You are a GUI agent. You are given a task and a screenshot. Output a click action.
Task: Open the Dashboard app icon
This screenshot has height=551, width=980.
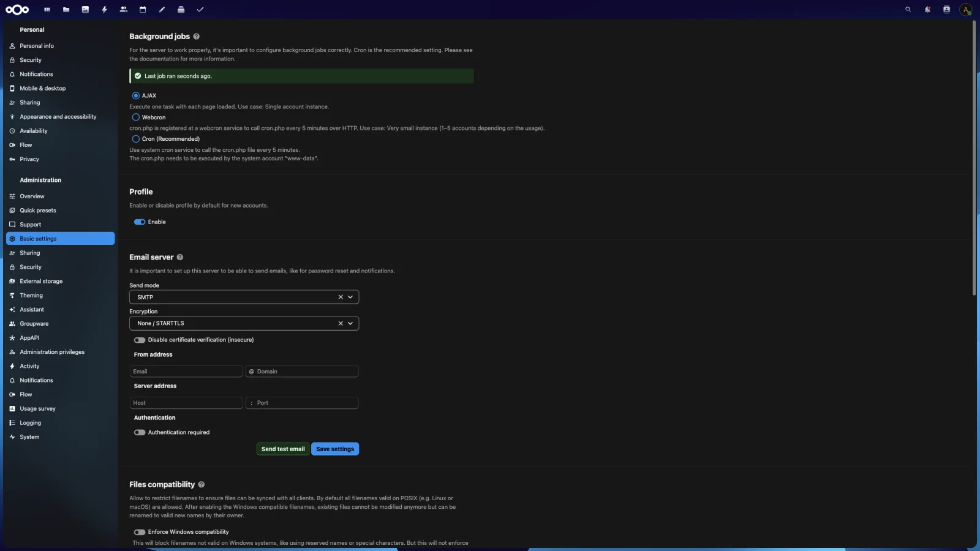click(x=47, y=9)
